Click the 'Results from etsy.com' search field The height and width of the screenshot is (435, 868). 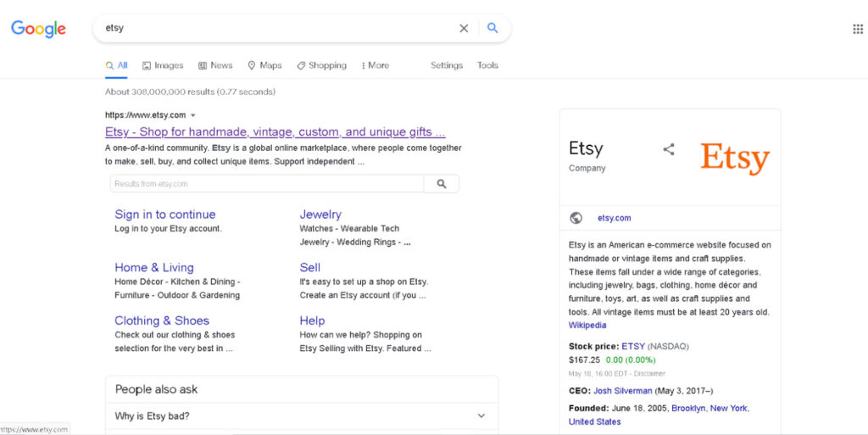tap(266, 184)
